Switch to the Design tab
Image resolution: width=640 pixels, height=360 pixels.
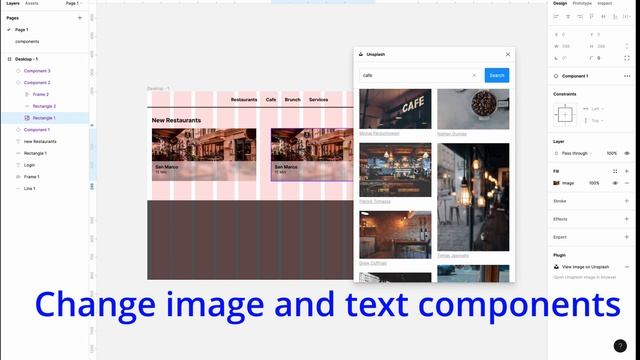[x=560, y=3]
